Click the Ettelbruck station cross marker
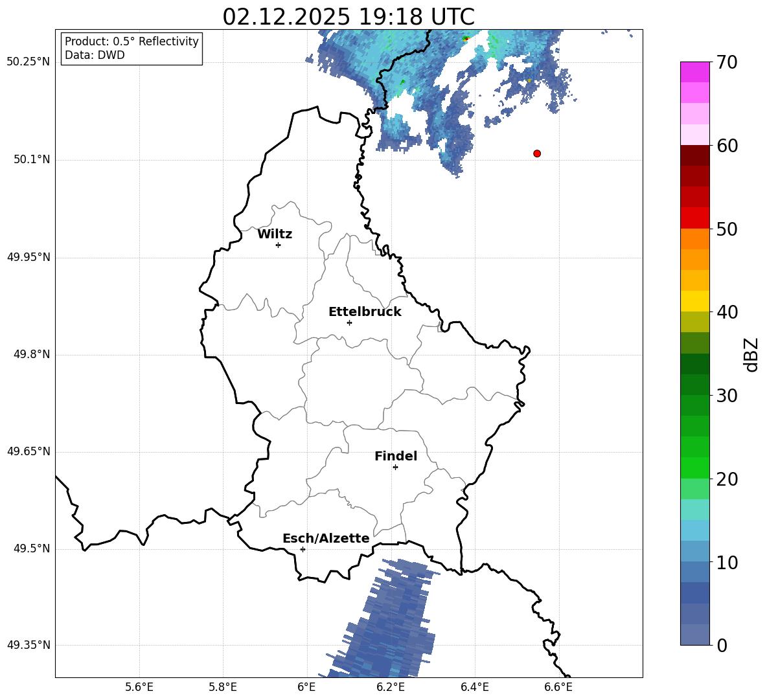 [349, 322]
